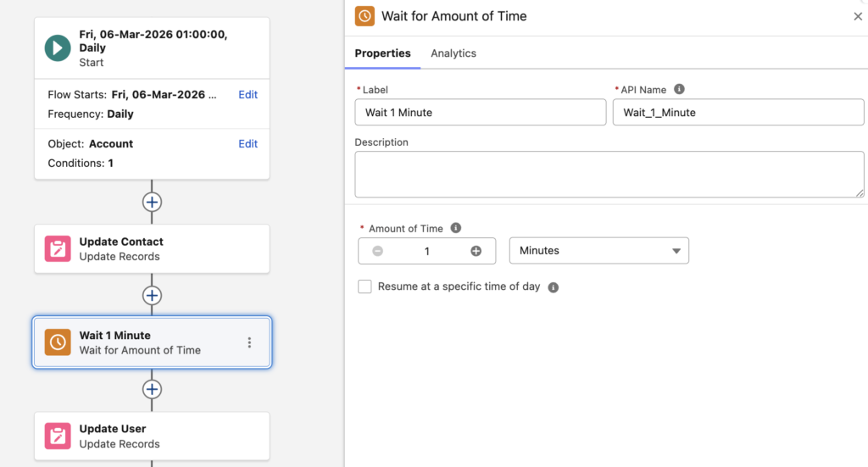Add element below the Start node
The height and width of the screenshot is (467, 868).
tap(152, 202)
